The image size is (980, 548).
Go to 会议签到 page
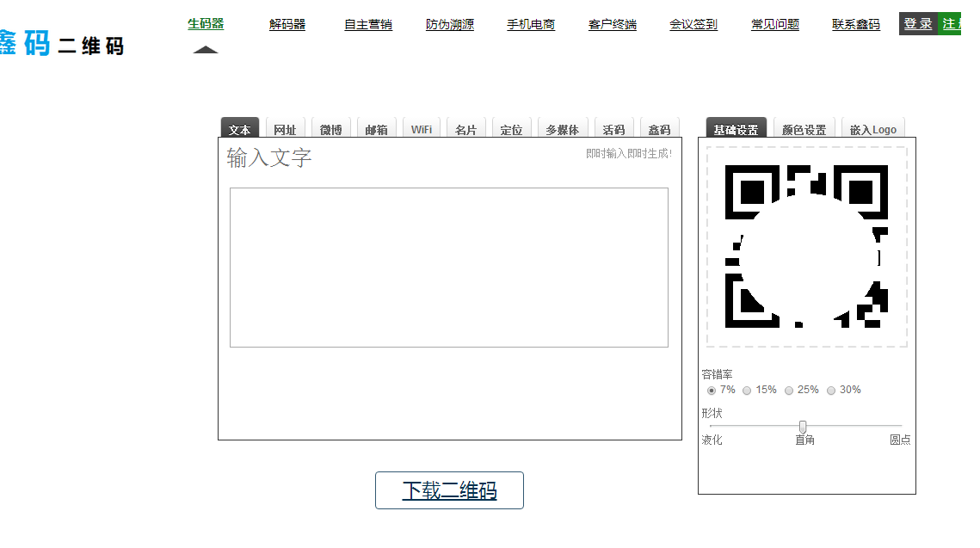coord(693,24)
